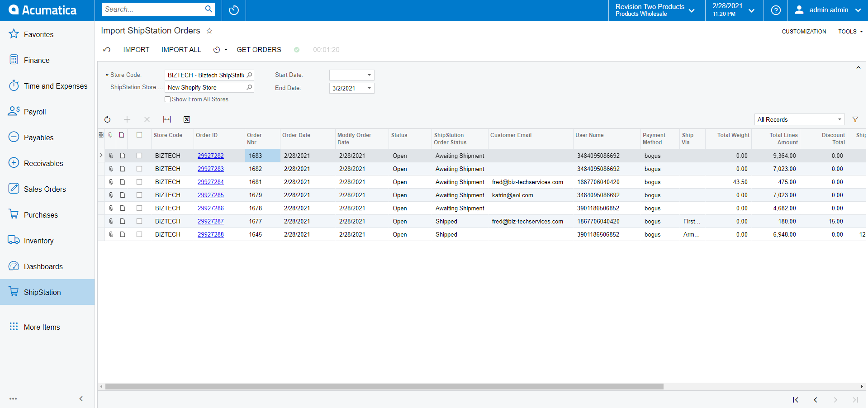The width and height of the screenshot is (868, 408).
Task: Click note icon for order 29927284
Action: tap(123, 182)
